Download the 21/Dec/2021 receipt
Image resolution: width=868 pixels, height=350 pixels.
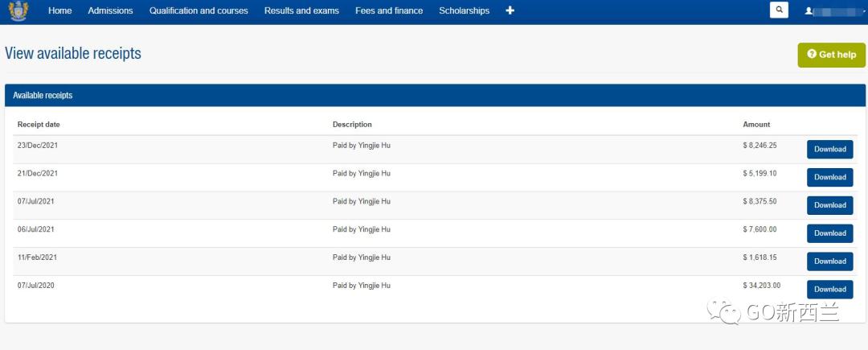(x=829, y=177)
